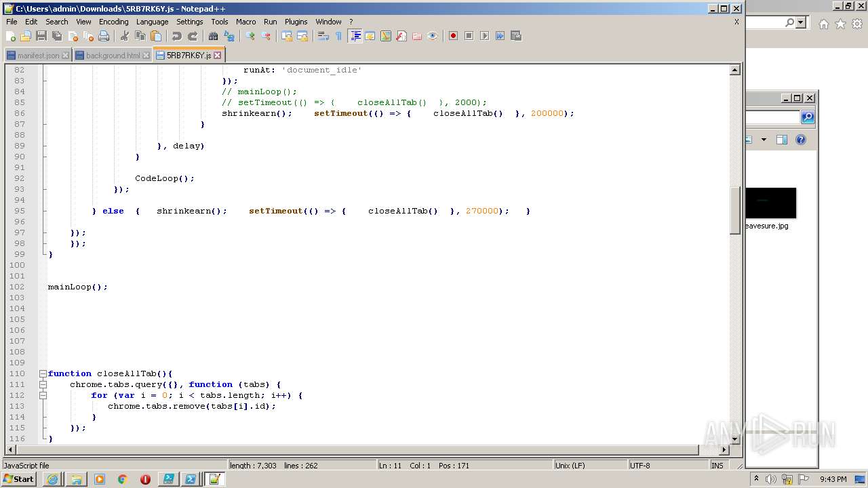The width and height of the screenshot is (868, 488).
Task: Toggle Document Map panel
Action: (386, 36)
